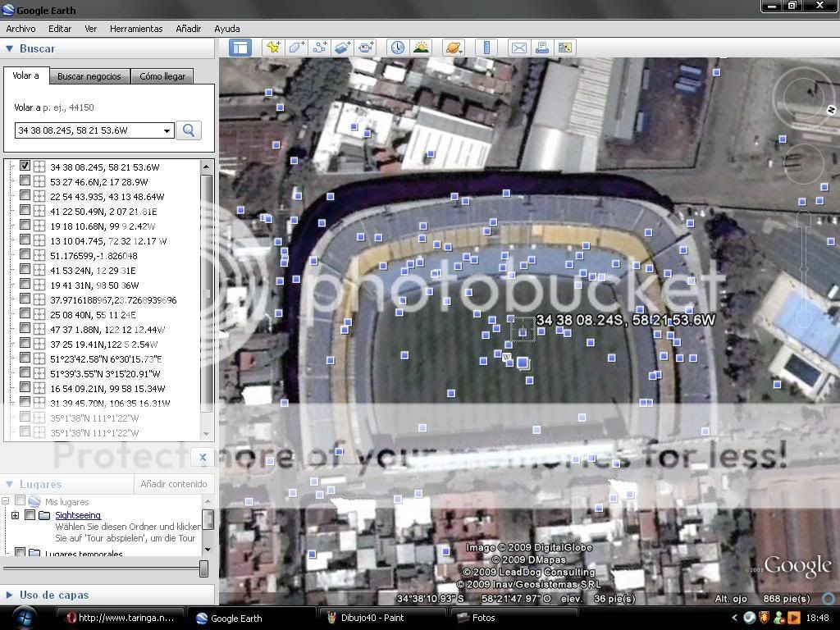Select result 51°39'3.55"N 3°15'20.91"W
The height and width of the screenshot is (630, 840).
(105, 374)
